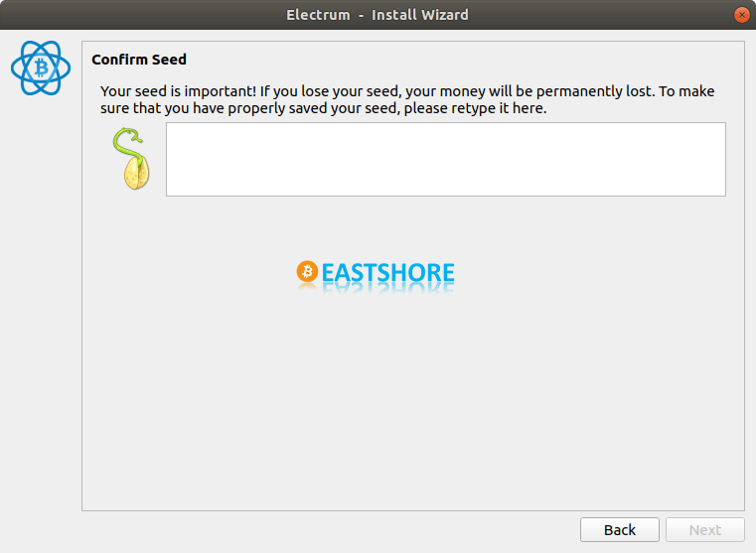Image resolution: width=756 pixels, height=553 pixels.
Task: Click the sprouting seed icon
Action: (131, 159)
